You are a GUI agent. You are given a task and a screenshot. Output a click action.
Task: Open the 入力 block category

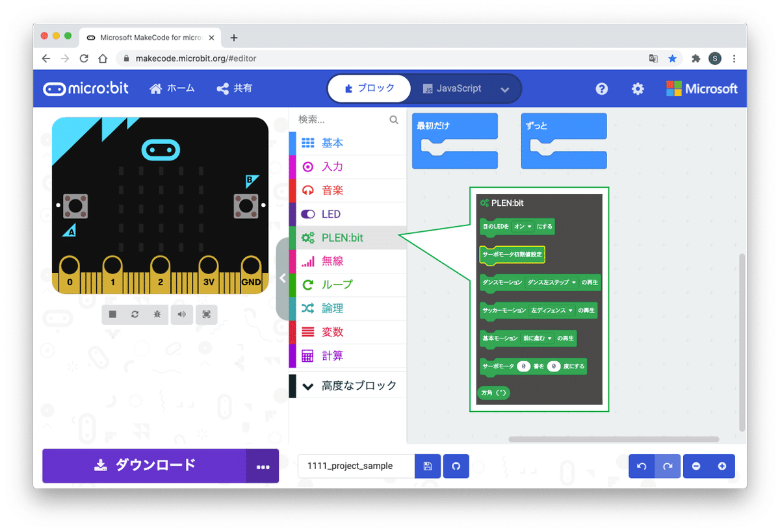[348, 167]
